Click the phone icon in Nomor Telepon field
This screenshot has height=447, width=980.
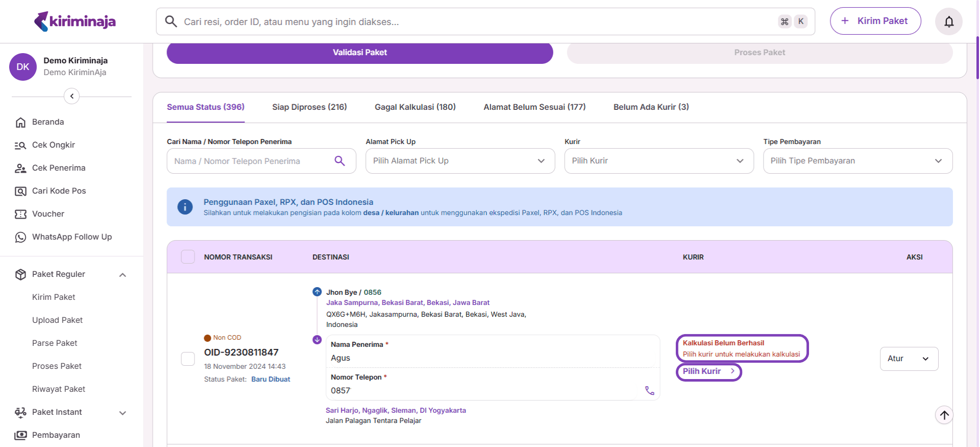tap(649, 391)
